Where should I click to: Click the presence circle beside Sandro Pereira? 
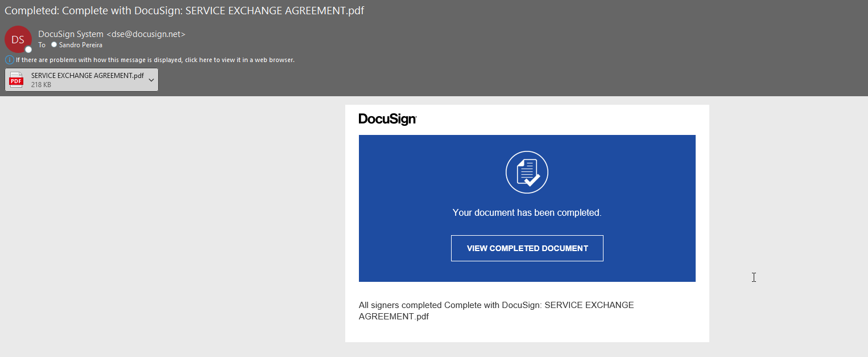(x=54, y=44)
